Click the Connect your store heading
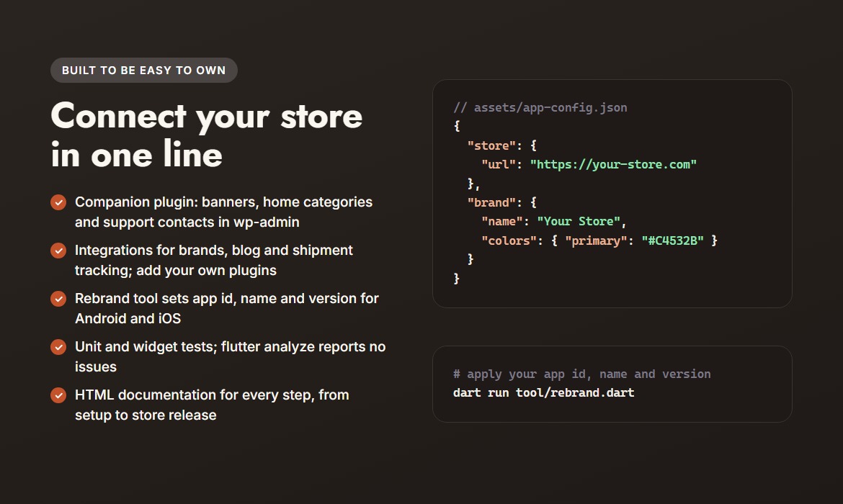 207,135
